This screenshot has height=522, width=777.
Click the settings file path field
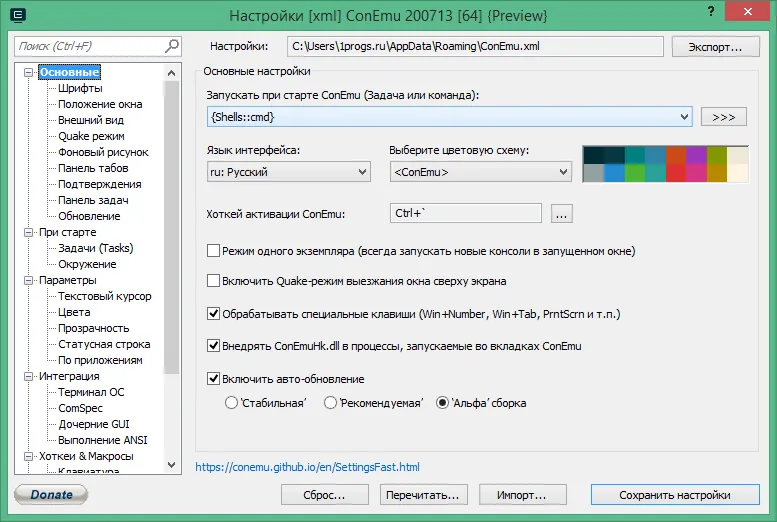(x=475, y=47)
